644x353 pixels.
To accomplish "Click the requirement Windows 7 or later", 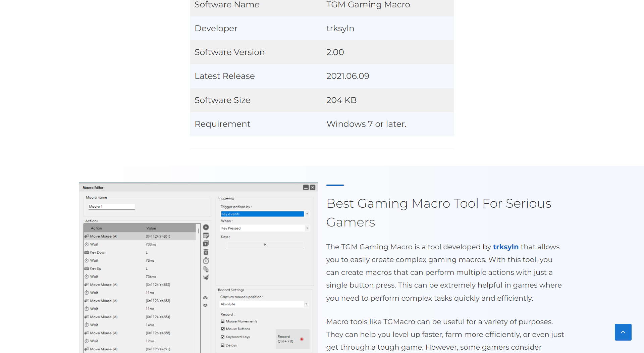I will pos(366,124).
